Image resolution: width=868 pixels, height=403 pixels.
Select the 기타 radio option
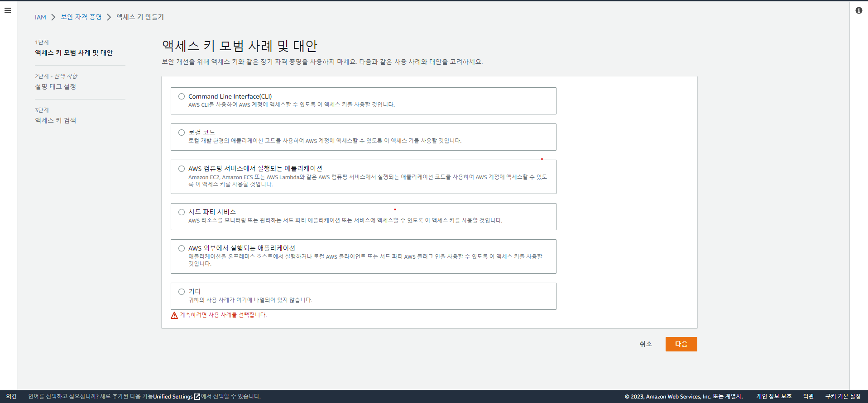(182, 292)
